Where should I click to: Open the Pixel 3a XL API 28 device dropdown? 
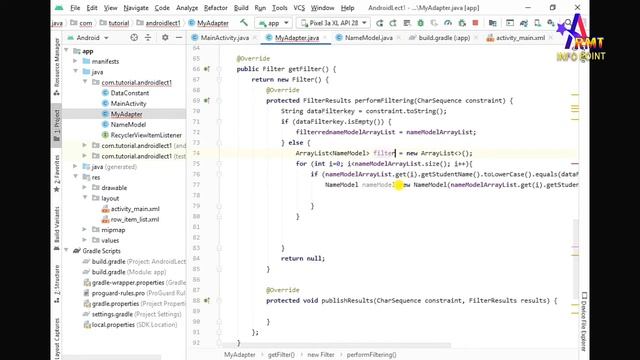point(333,23)
